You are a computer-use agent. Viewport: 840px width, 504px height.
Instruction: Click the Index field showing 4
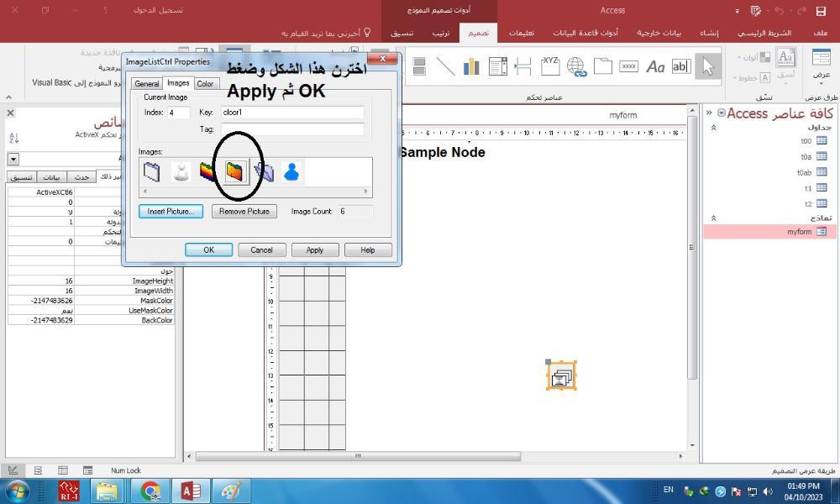179,113
